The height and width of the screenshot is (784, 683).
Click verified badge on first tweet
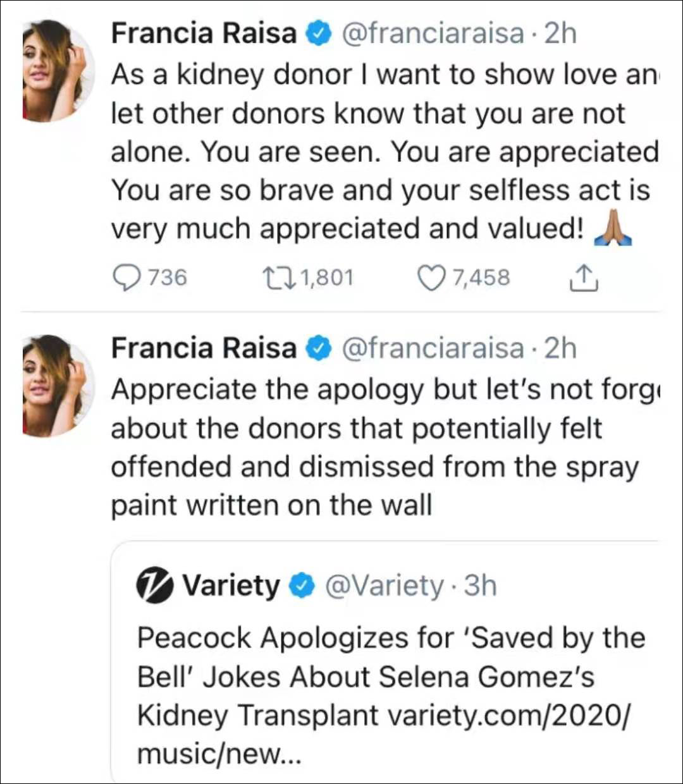[x=319, y=34]
